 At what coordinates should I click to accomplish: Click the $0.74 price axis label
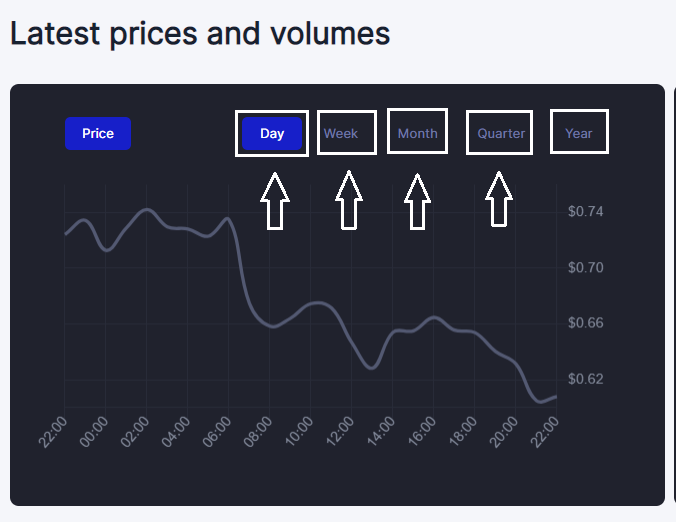click(585, 211)
